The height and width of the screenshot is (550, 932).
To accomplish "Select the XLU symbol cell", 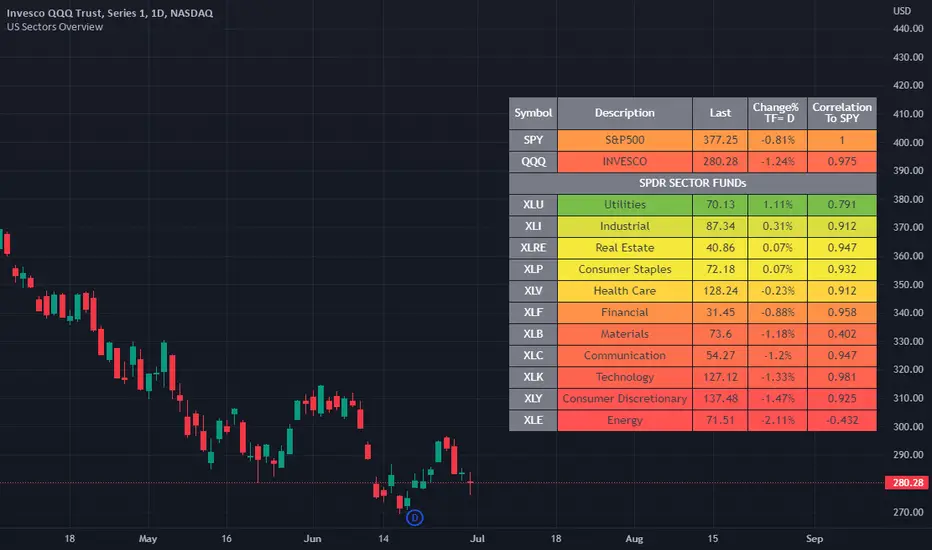I will coord(533,205).
